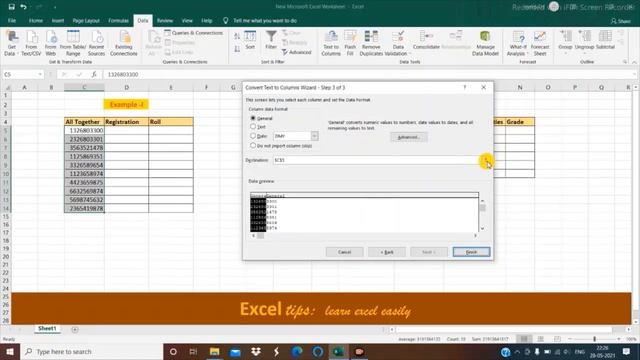Switch to Page Layout tab
Screen dimensions: 640x360
click(x=86, y=20)
